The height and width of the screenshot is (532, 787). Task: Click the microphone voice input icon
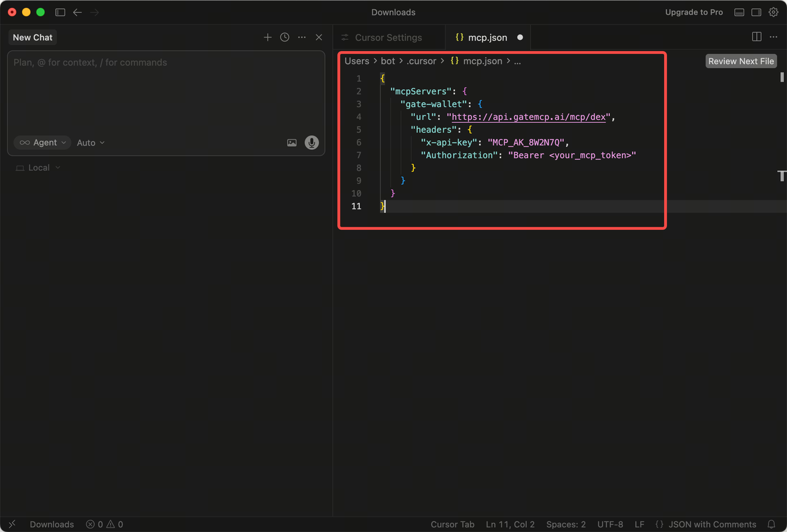pos(312,143)
